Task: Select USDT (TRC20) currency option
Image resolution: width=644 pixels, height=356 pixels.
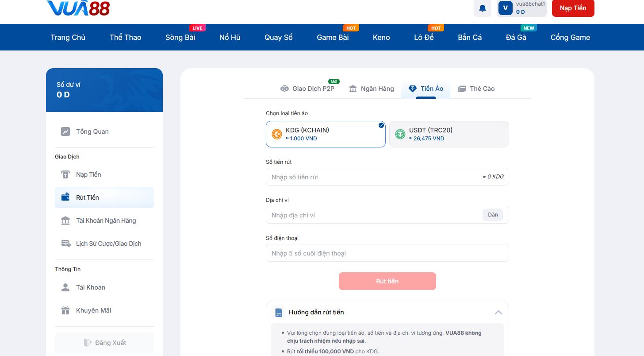Action: (x=448, y=134)
